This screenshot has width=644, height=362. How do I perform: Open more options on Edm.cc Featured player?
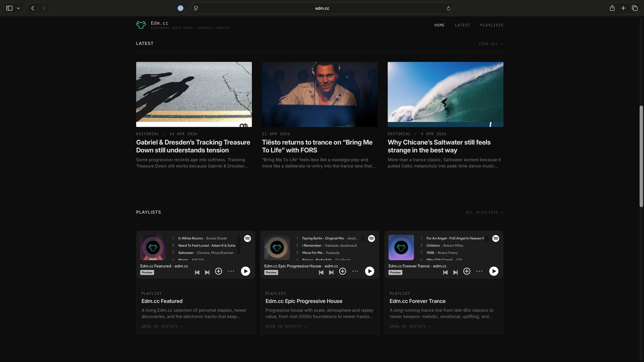[231, 271]
